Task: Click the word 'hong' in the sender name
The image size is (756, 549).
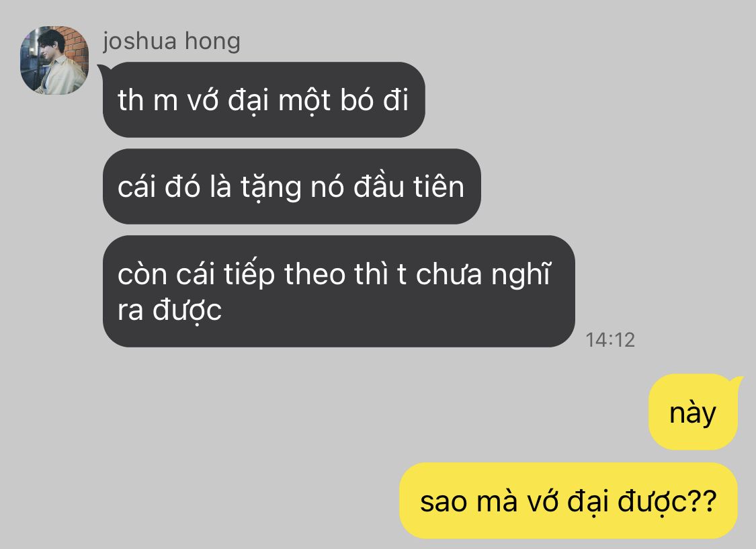Action: tap(212, 41)
